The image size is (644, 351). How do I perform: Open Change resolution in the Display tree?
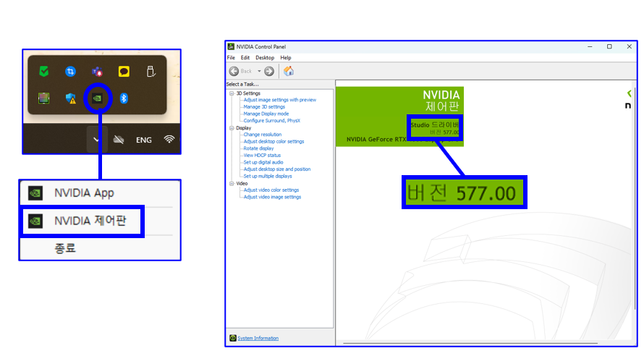tap(263, 135)
